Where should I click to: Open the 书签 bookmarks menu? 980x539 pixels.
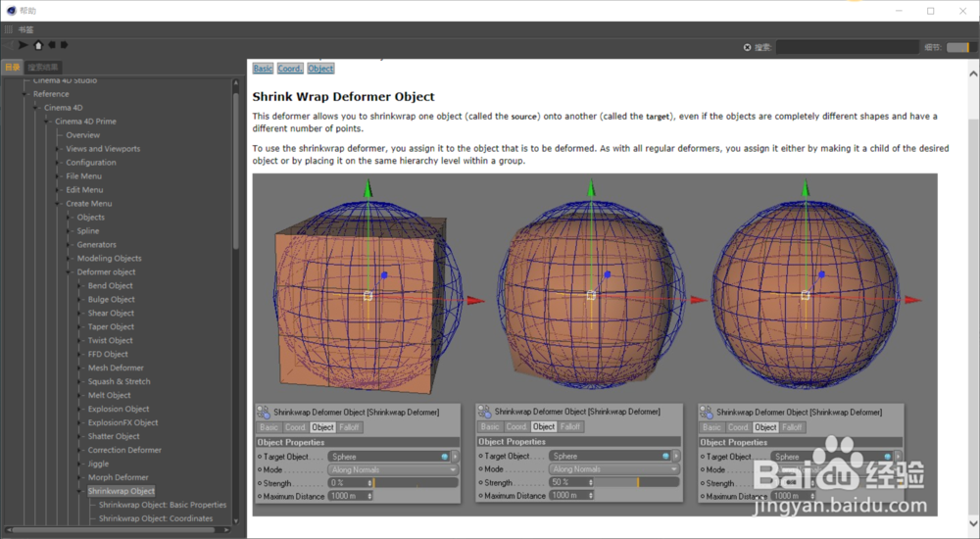25,29
